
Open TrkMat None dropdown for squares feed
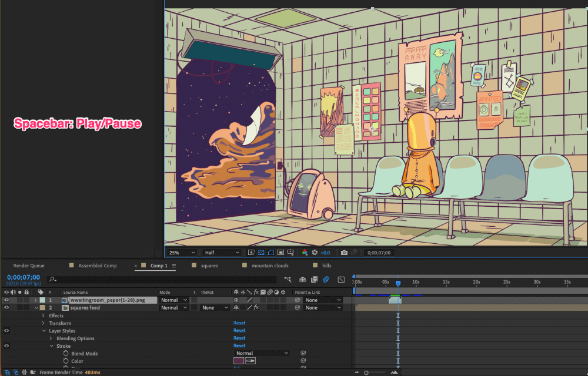coord(215,307)
